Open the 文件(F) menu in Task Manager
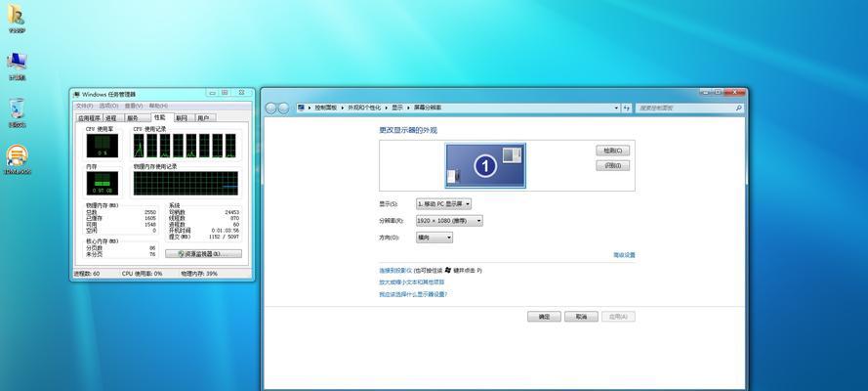Screen dimensions: 868x391 pyautogui.click(x=84, y=106)
